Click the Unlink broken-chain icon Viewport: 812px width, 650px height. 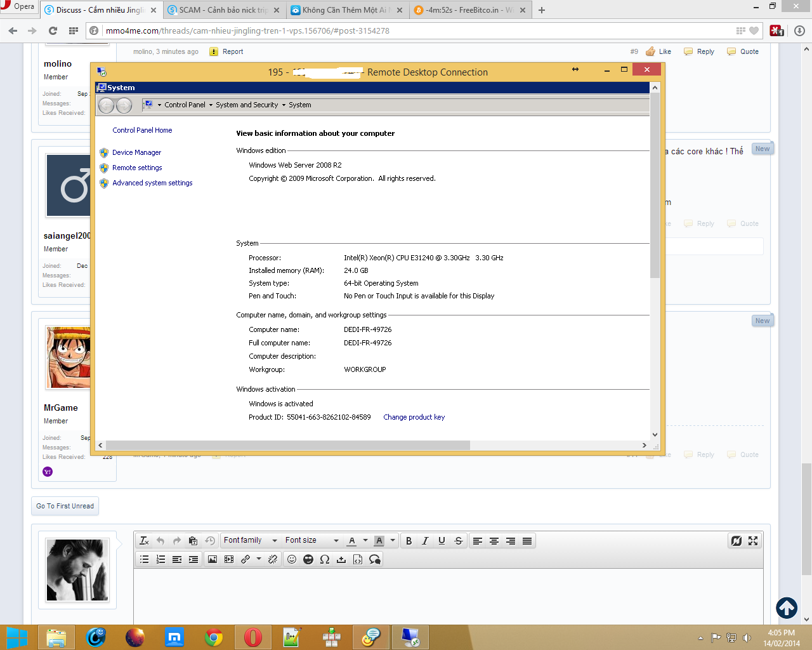click(273, 559)
